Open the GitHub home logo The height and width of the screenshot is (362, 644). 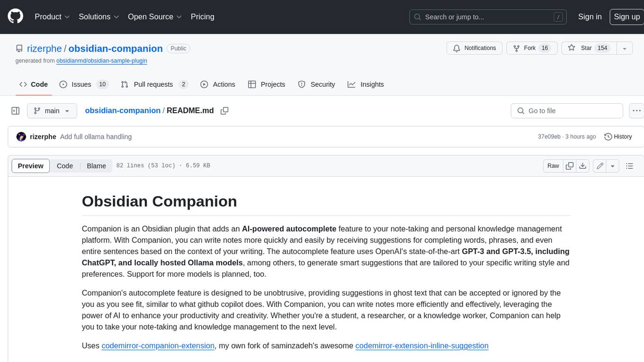pyautogui.click(x=15, y=17)
